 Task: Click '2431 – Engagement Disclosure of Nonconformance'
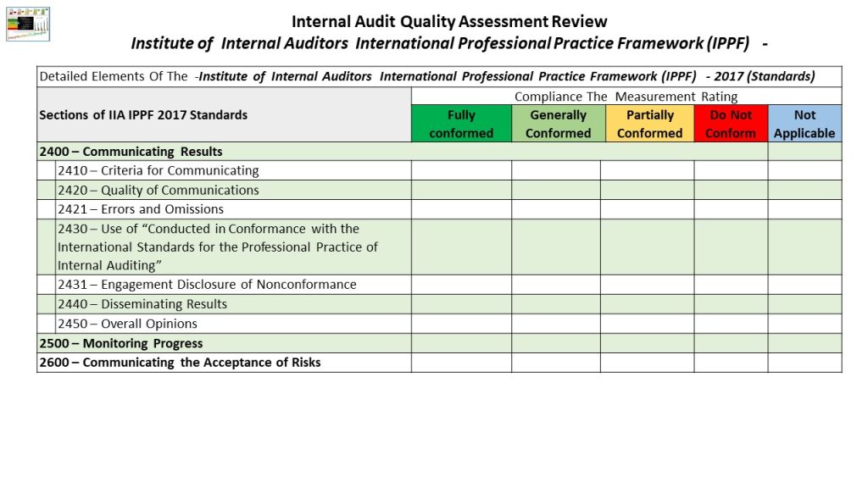point(207,285)
